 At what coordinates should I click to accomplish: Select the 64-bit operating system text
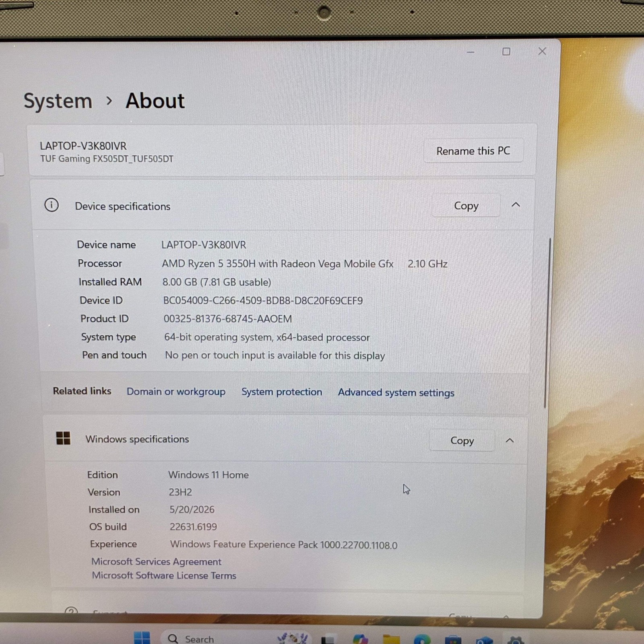267,337
